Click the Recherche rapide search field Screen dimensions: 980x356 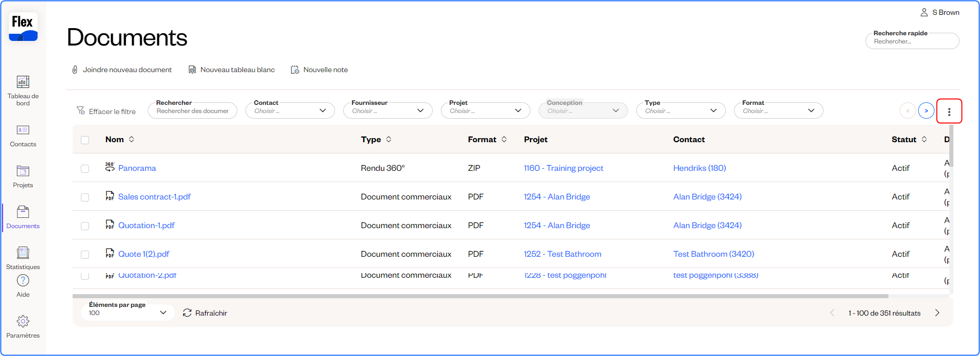pyautogui.click(x=911, y=41)
